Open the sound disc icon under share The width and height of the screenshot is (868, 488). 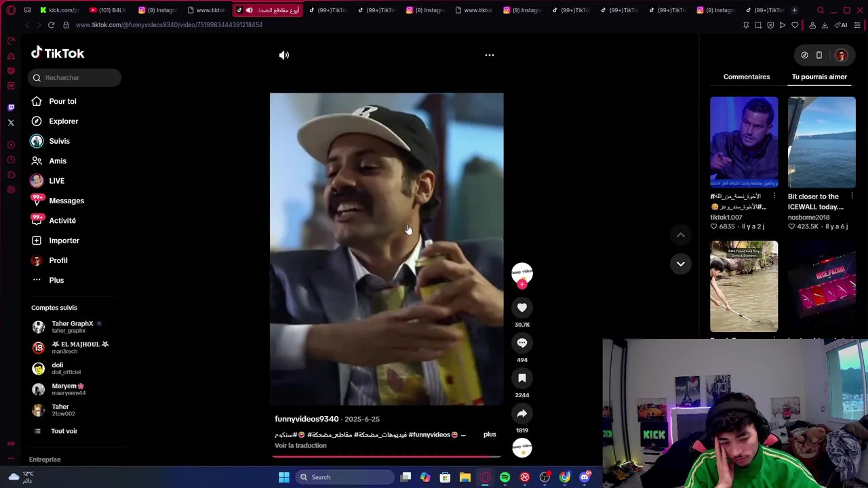tap(522, 447)
